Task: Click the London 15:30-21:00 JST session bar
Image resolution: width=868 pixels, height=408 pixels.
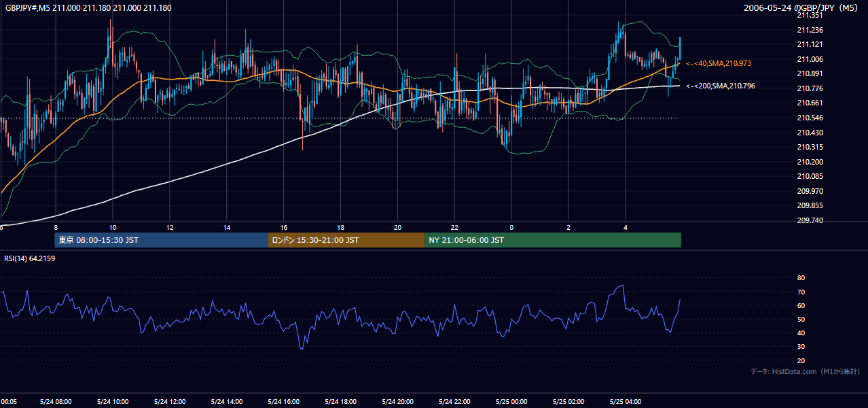Action: click(346, 240)
